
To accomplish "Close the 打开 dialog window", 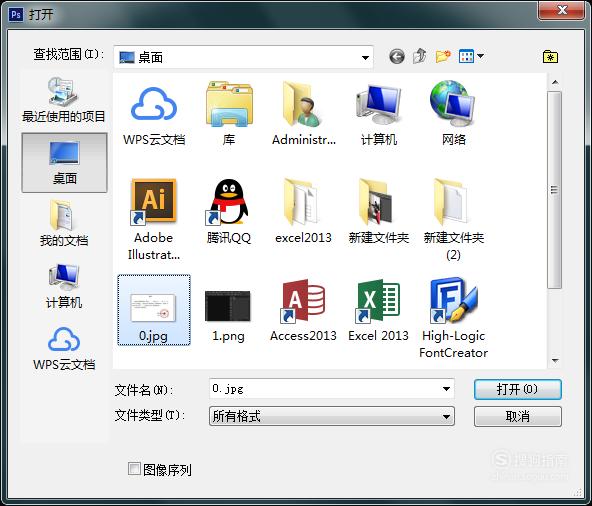I will tap(562, 10).
